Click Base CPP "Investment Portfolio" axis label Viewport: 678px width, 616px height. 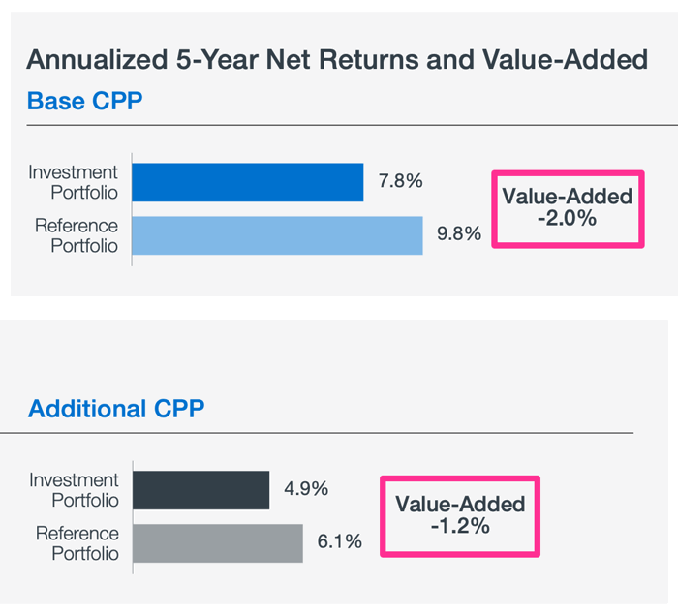(x=74, y=182)
